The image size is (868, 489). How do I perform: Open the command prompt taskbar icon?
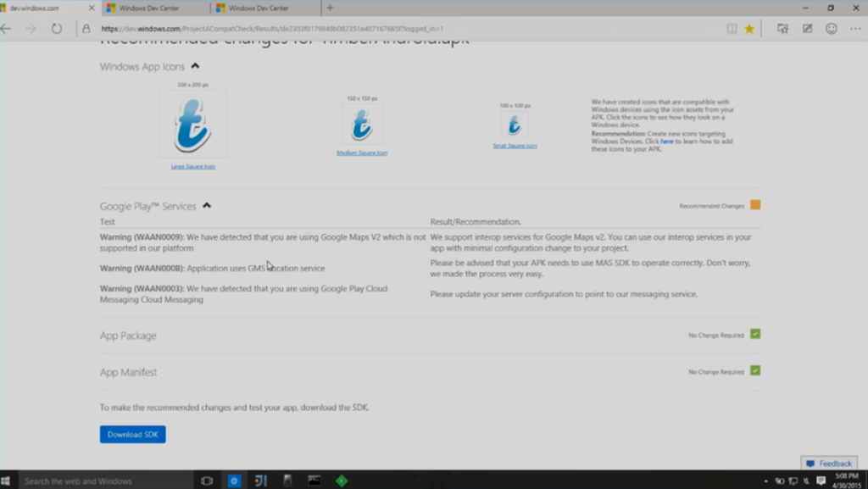pyautogui.click(x=314, y=481)
